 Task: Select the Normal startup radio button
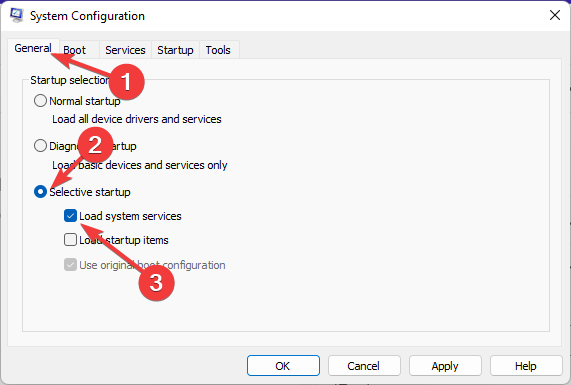point(40,101)
